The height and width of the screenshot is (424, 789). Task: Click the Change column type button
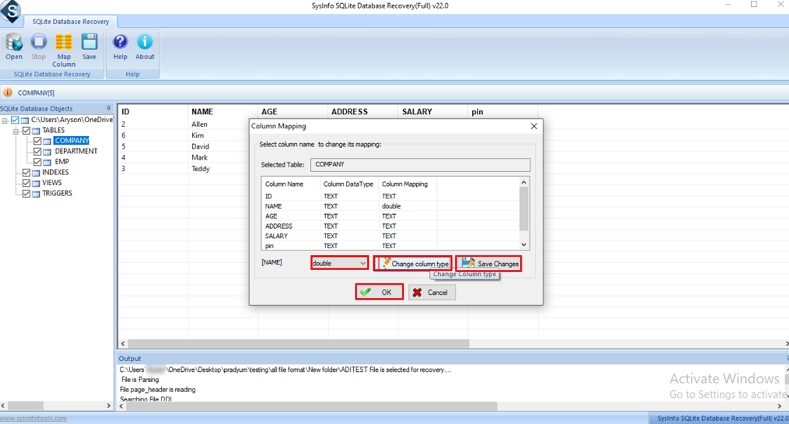click(413, 263)
